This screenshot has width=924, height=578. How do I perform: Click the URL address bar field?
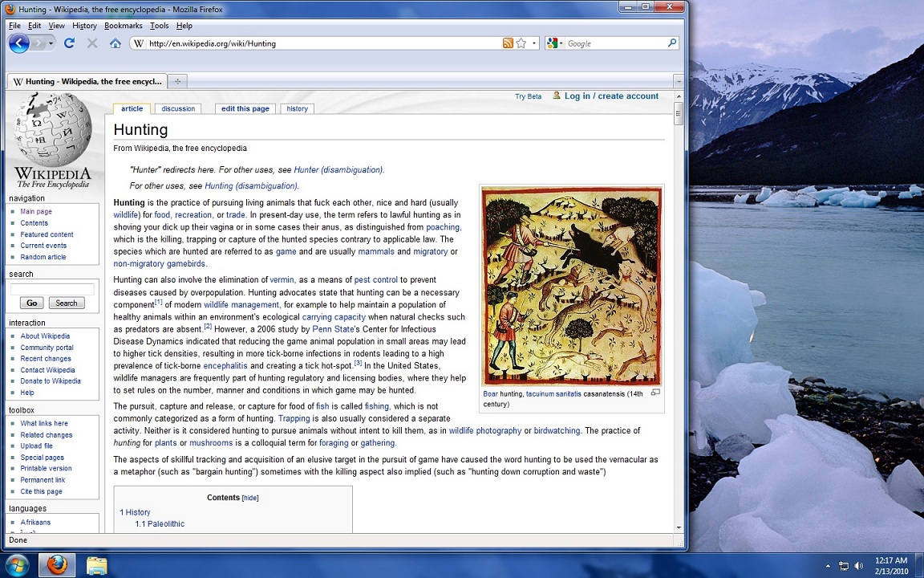pyautogui.click(x=323, y=43)
